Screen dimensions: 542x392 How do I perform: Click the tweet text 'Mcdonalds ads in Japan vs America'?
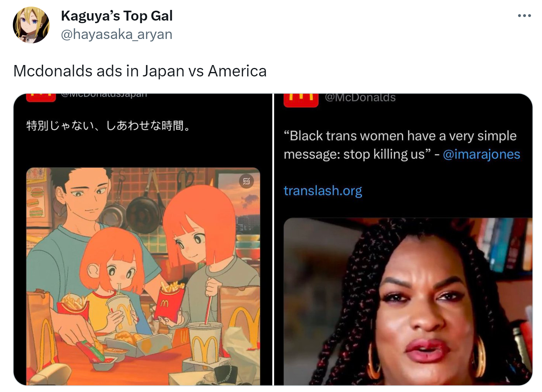tap(140, 71)
